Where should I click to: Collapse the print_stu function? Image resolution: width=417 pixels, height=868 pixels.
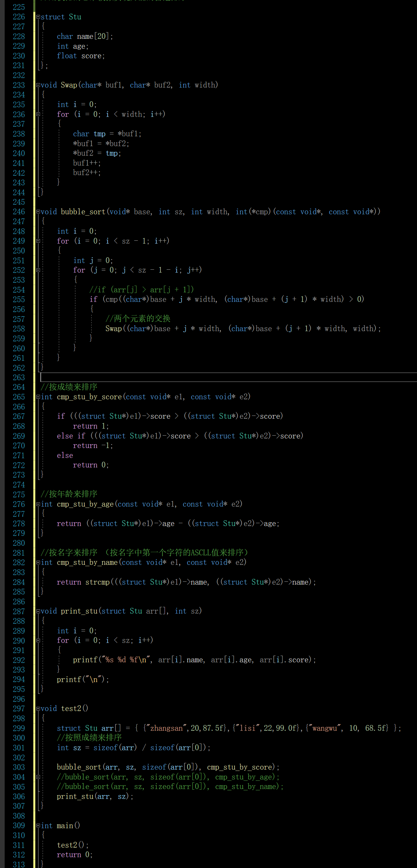point(38,611)
